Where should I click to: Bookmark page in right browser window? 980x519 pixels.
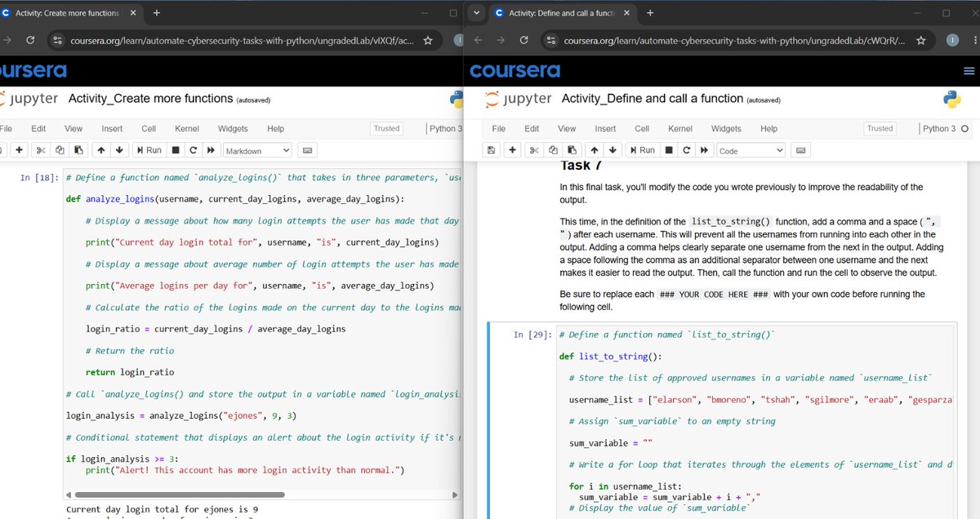pos(921,40)
